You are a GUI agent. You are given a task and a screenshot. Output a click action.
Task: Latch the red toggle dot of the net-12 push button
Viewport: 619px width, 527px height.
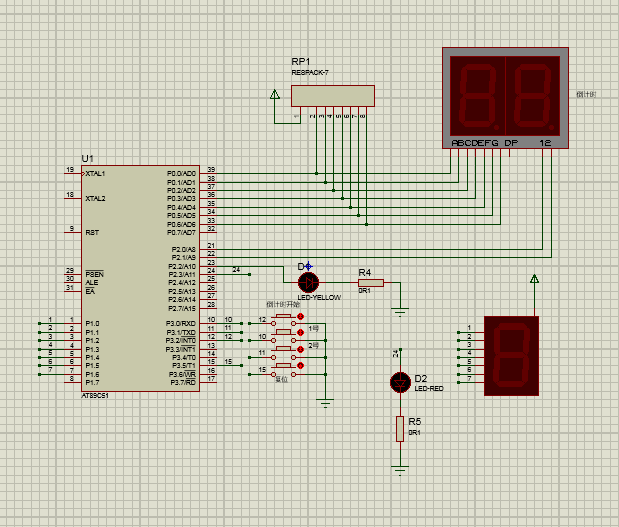point(300,317)
